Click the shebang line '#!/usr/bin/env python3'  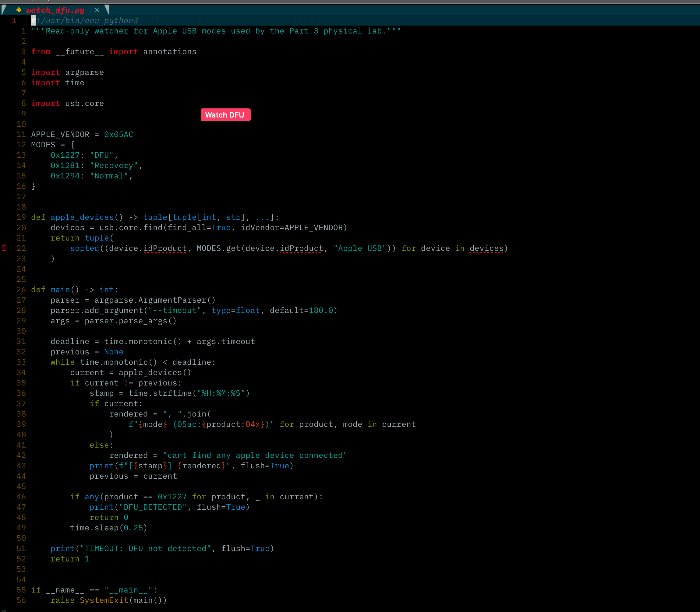point(85,20)
